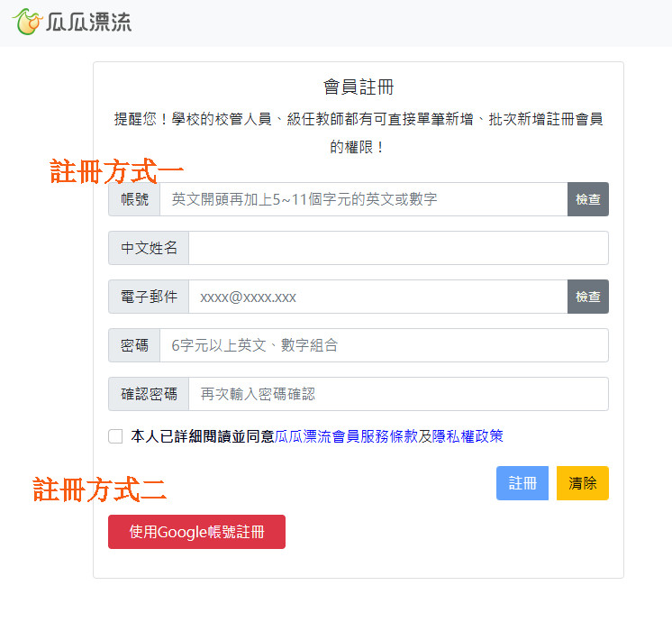Open the 瓜瓜漂流會員服務條款 link
The width and height of the screenshot is (672, 622).
pos(346,436)
